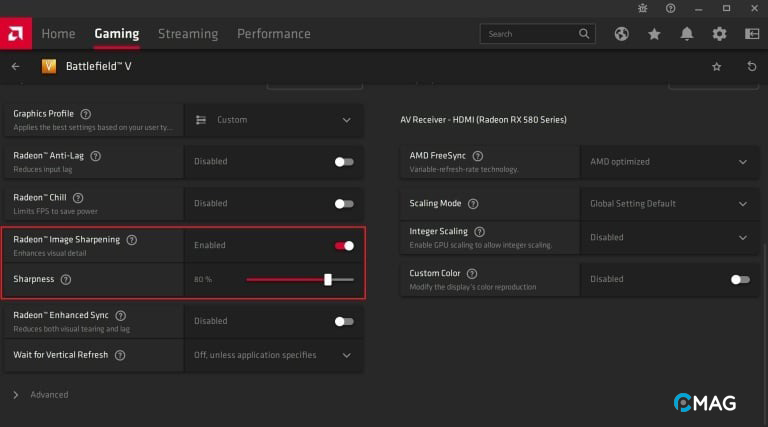Enable Custom Color toggle
The image size is (768, 427).
[740, 280]
